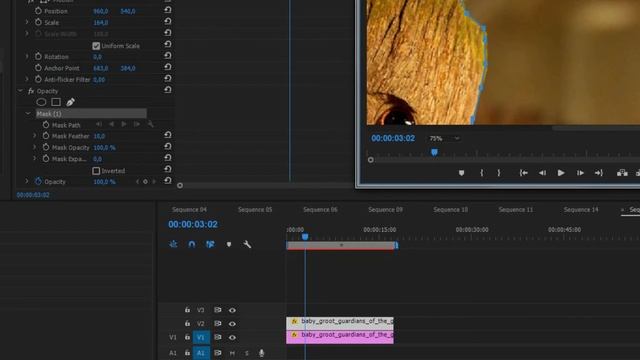Screen dimensions: 640x360
Task: Toggle the Uniform Scale checkbox
Action: (96, 46)
